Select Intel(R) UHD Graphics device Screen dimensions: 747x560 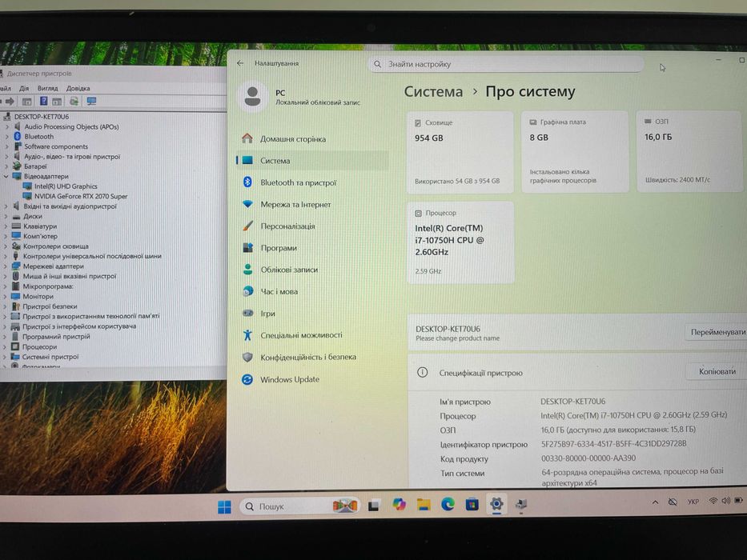pos(66,186)
